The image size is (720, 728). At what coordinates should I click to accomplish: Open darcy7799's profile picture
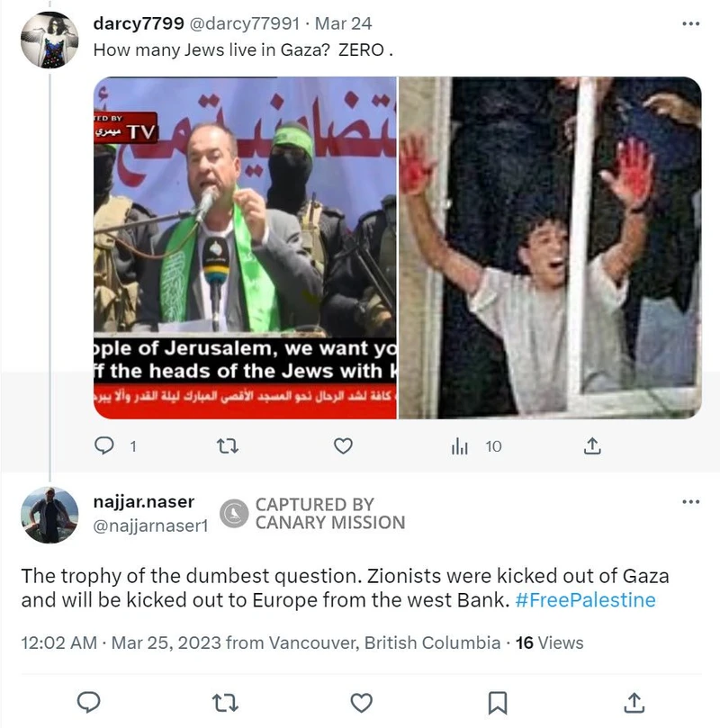tap(49, 40)
